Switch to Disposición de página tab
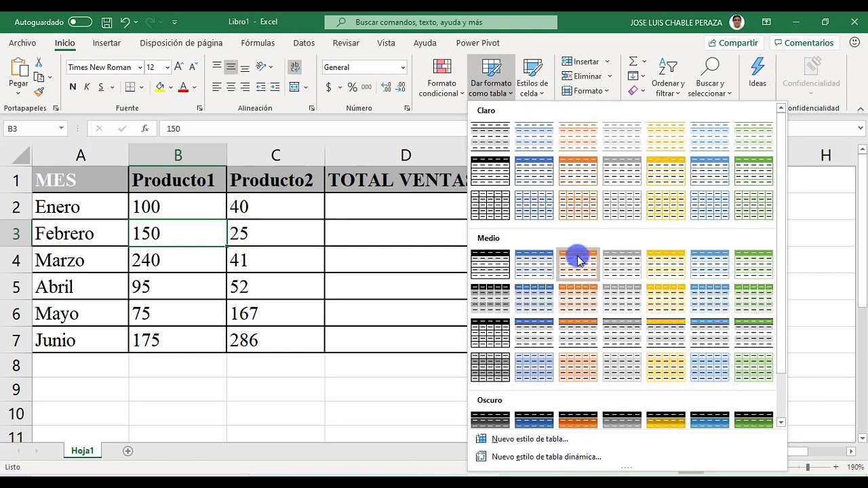Viewport: 868px width, 488px height. tap(181, 43)
